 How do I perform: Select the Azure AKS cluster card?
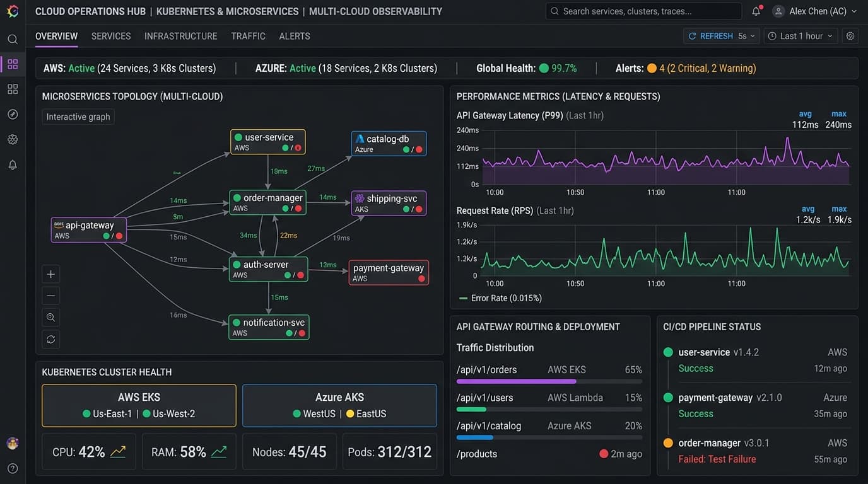coord(339,406)
